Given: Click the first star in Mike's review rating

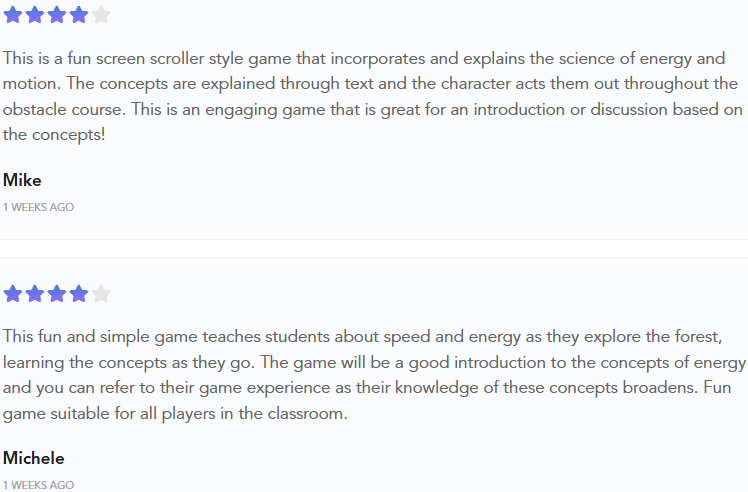Looking at the screenshot, I should [13, 15].
